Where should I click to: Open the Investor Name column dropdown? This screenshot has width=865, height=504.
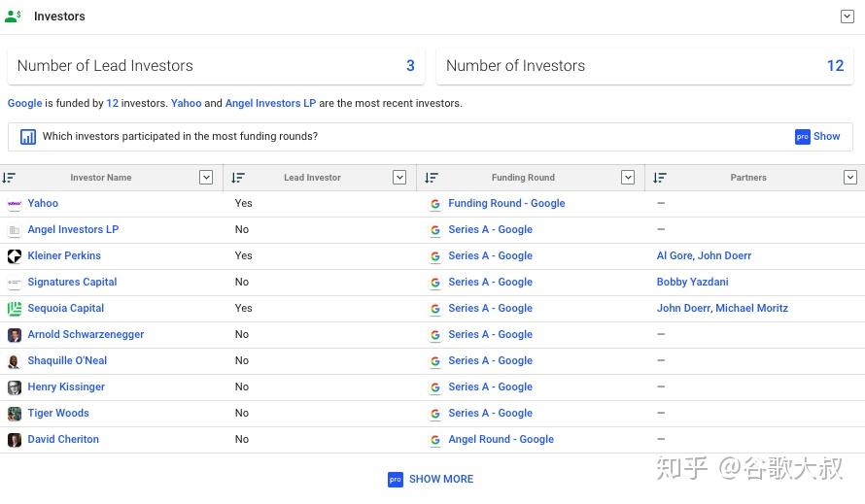click(x=205, y=177)
